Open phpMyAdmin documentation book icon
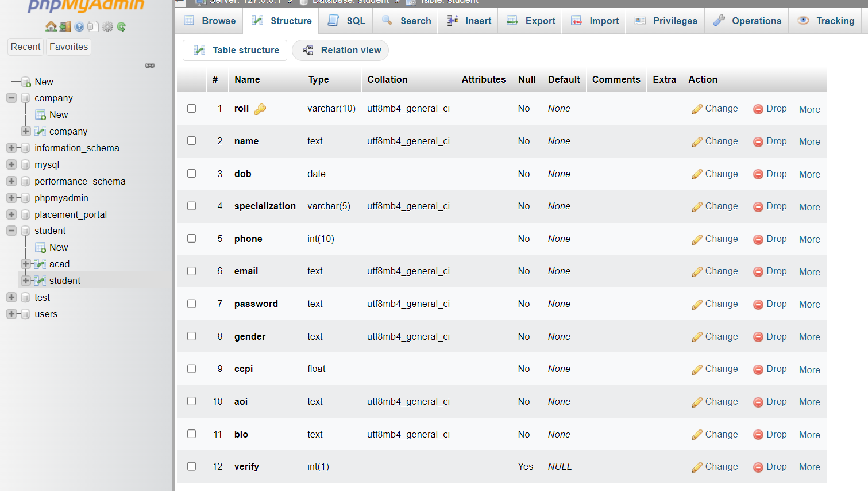This screenshot has width=868, height=491. point(92,26)
